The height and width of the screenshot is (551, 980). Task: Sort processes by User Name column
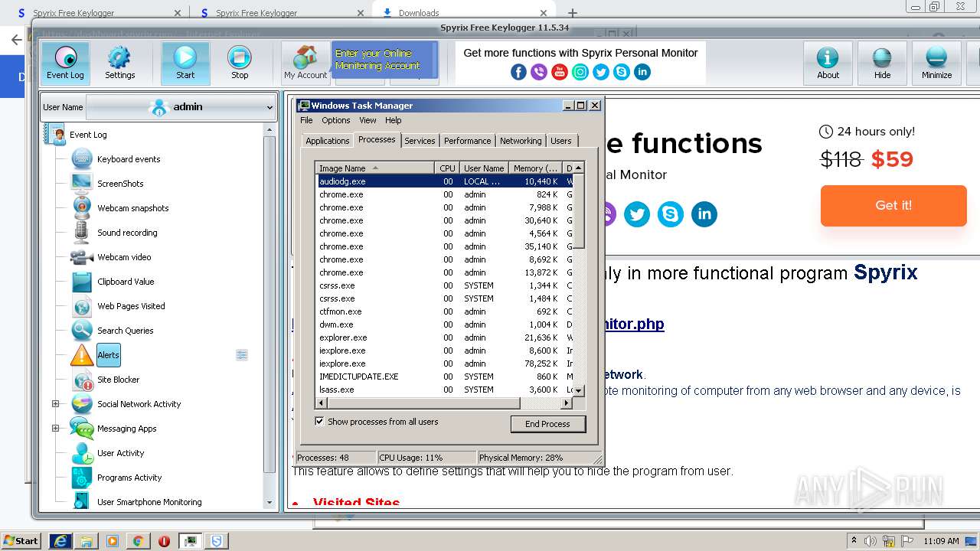[484, 168]
